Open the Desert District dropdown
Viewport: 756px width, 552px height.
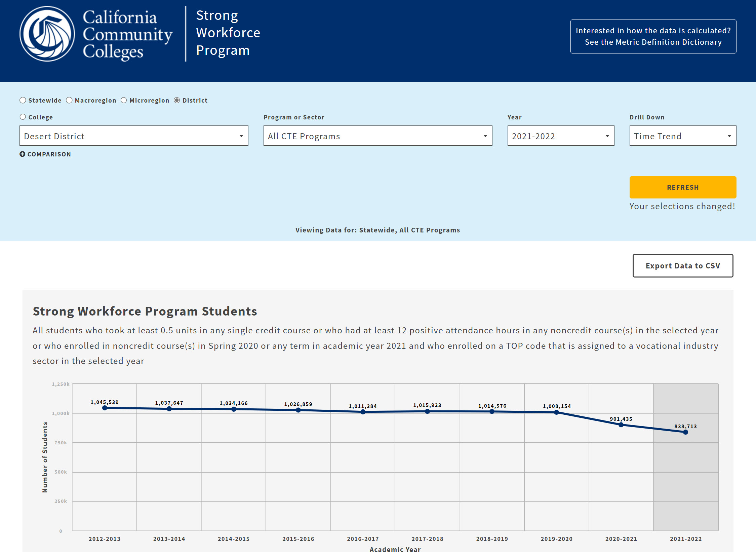(x=134, y=136)
